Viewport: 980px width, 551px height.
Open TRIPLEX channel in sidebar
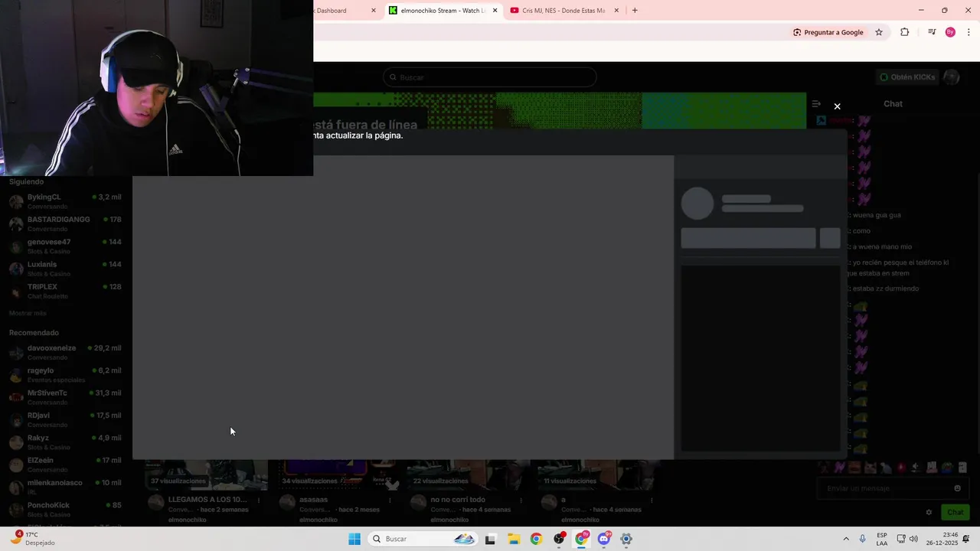[65, 291]
